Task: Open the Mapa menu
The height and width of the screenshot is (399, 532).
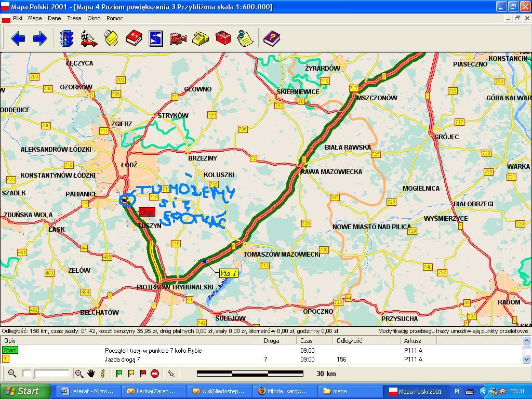Action: click(x=35, y=18)
